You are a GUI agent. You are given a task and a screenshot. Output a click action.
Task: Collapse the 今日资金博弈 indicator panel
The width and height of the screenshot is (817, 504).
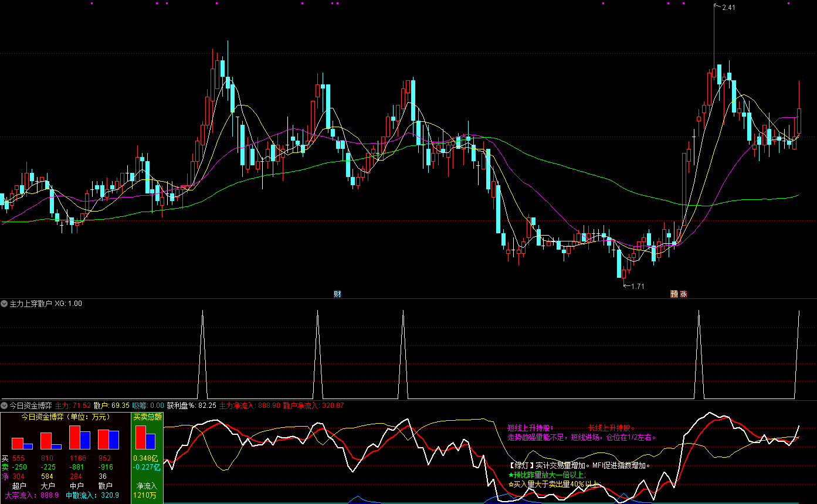pyautogui.click(x=4, y=405)
